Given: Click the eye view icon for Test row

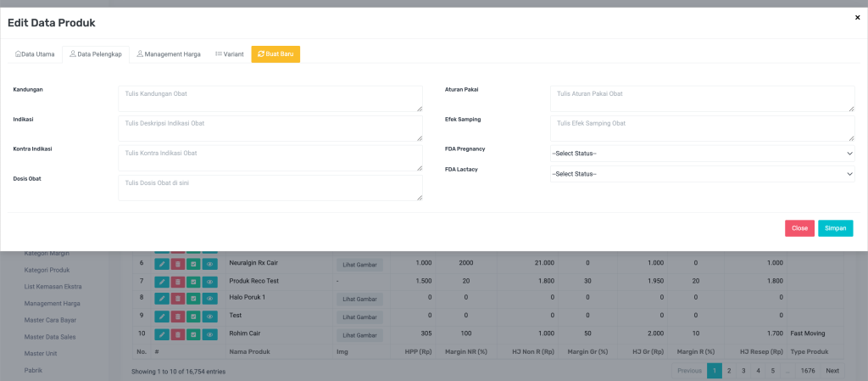Looking at the screenshot, I should coord(209,316).
